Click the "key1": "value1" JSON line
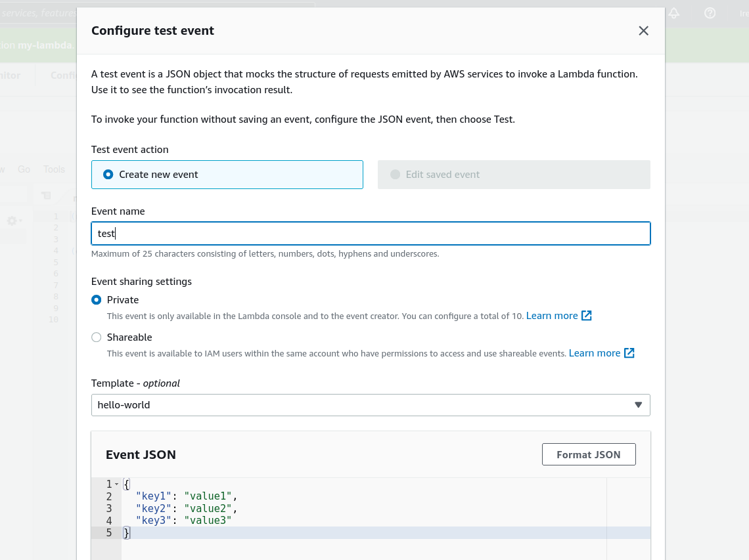The image size is (749, 560). (187, 496)
